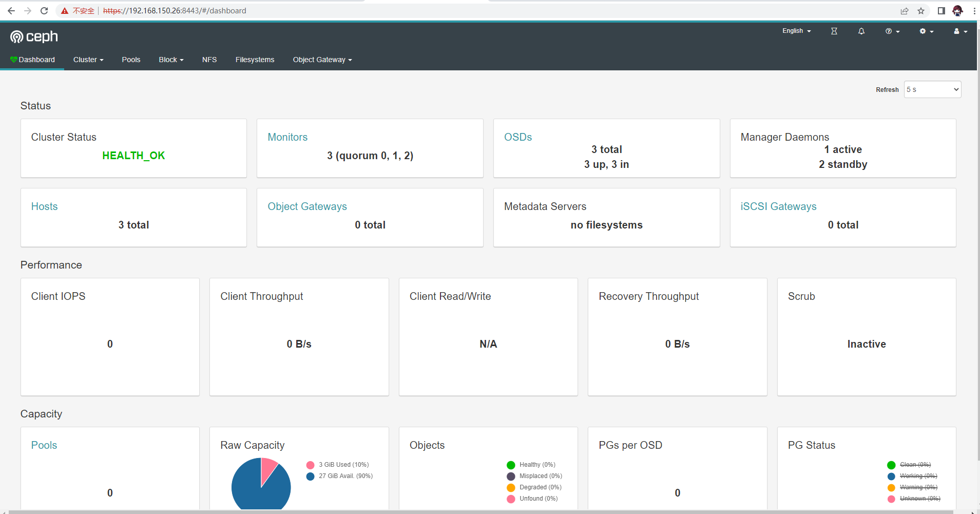The image size is (980, 514).
Task: Click the Raw Capacity pie chart
Action: 261,484
